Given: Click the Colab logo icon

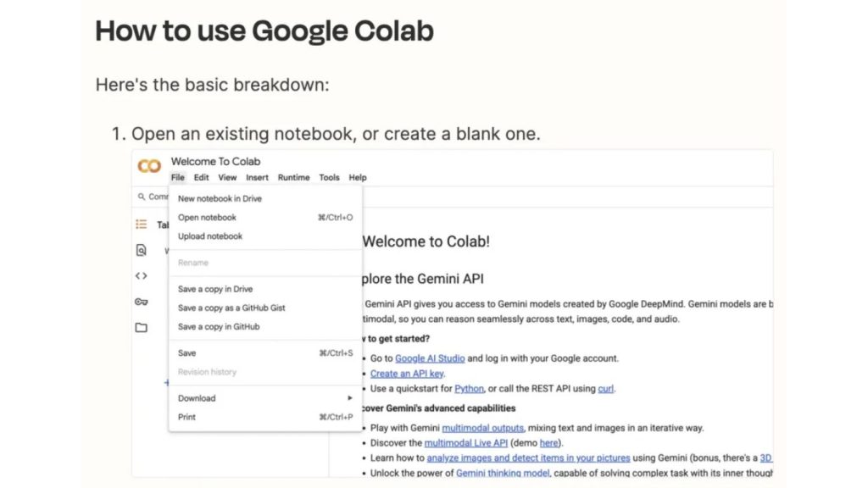Looking at the screenshot, I should point(149,167).
